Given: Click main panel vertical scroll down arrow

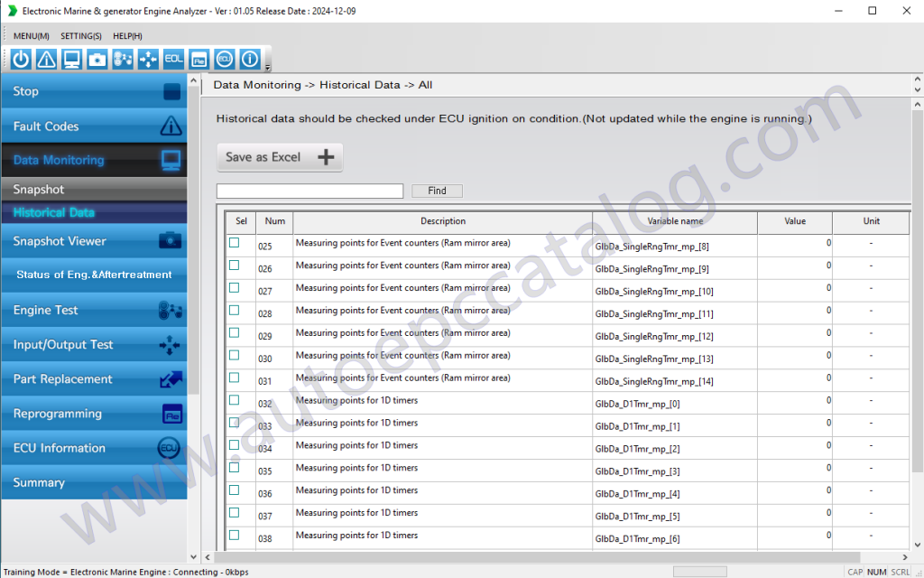Looking at the screenshot, I should tap(918, 545).
